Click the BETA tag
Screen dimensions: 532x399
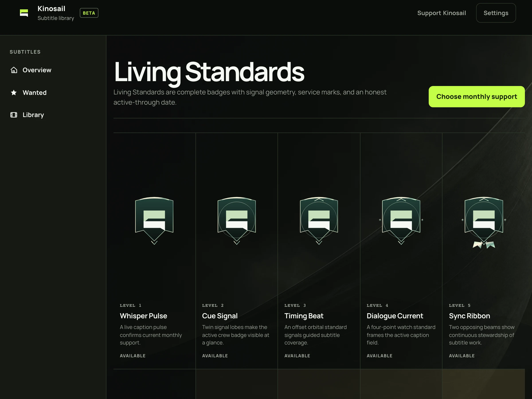point(89,13)
